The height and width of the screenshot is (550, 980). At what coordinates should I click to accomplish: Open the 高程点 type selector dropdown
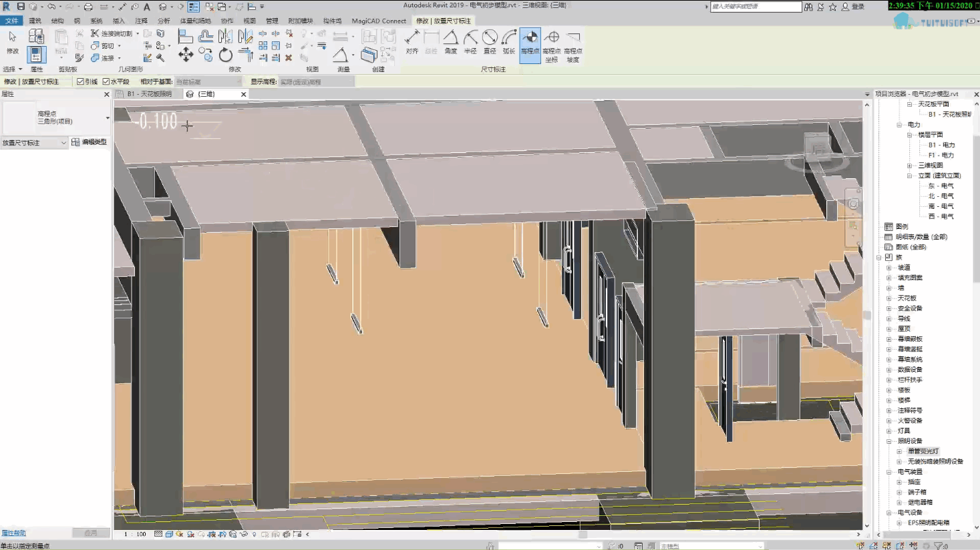(x=57, y=117)
